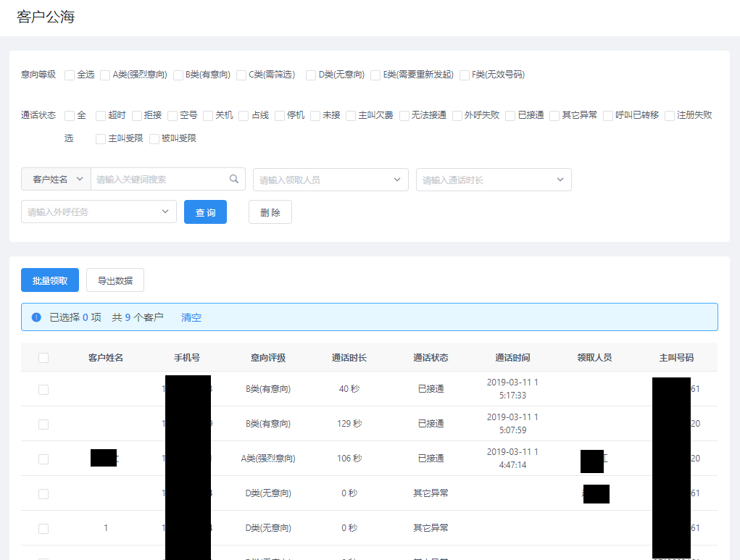Toggle 其它异常 filter checkbox
This screenshot has width=740, height=560.
tap(554, 116)
